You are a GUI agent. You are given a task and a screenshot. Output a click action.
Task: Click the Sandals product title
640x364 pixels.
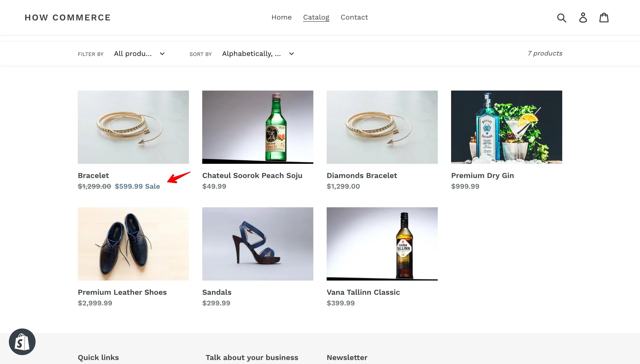coord(217,292)
